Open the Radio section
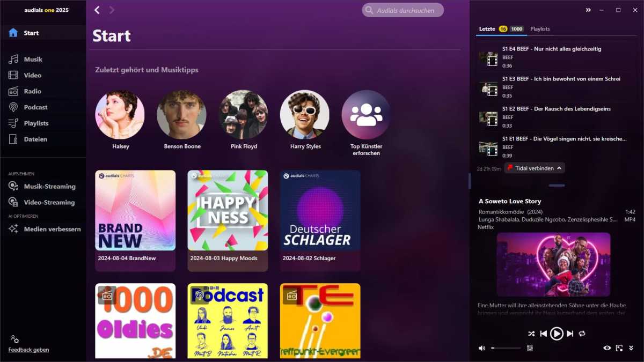 point(32,91)
